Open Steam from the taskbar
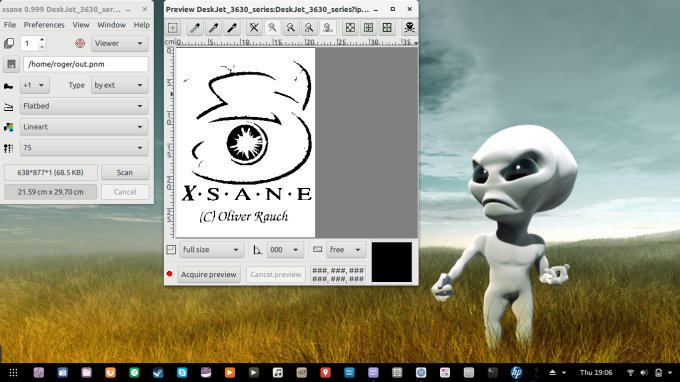Viewport: 680px width, 382px height. [158, 372]
